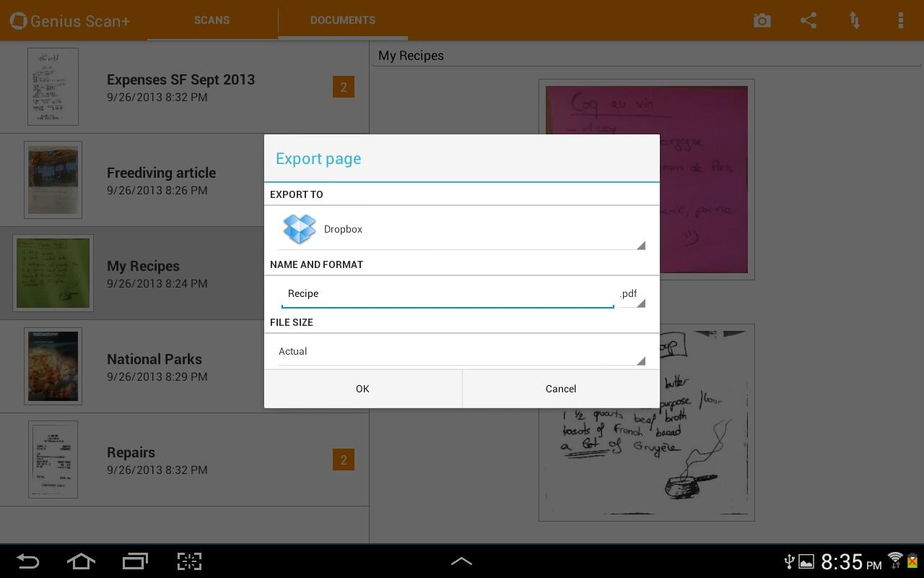Cancel the Export page dialog
The height and width of the screenshot is (578, 924).
[x=561, y=389]
